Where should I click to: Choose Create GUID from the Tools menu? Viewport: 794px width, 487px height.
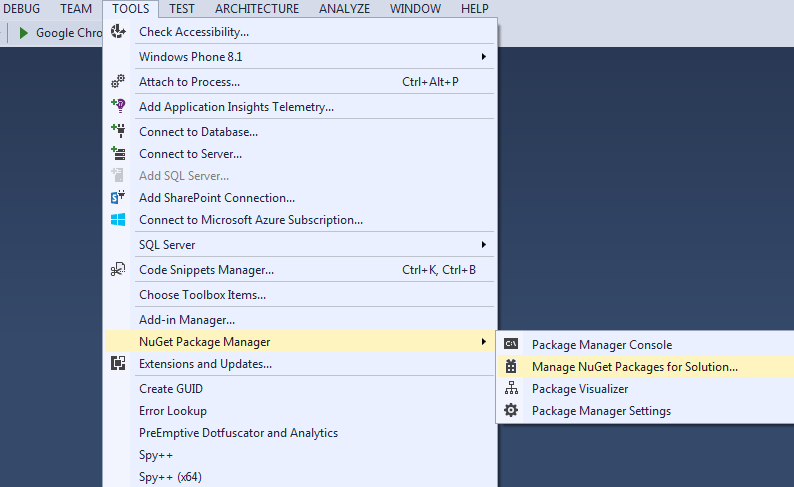[171, 389]
